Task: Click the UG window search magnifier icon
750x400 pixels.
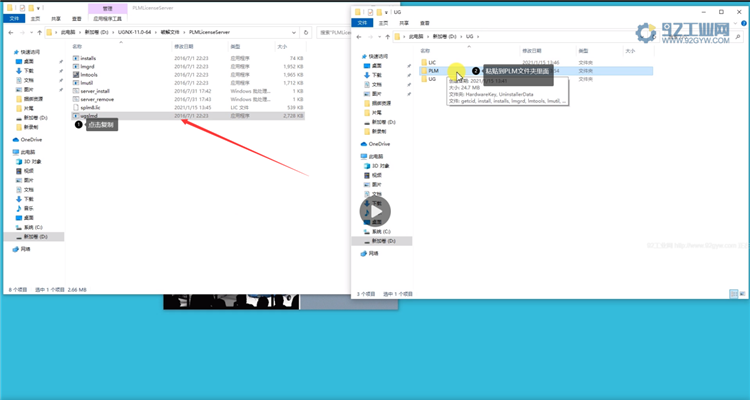Action: [x=738, y=37]
